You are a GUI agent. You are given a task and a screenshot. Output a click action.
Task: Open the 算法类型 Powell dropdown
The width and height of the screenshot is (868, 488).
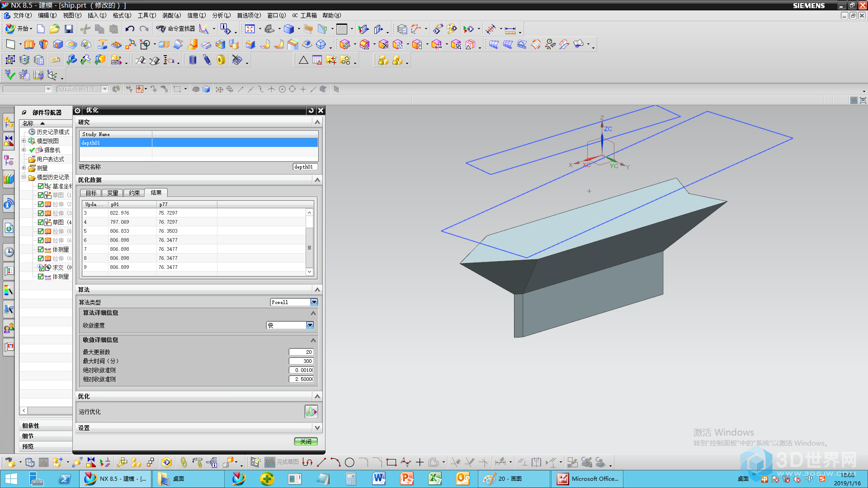pyautogui.click(x=314, y=302)
